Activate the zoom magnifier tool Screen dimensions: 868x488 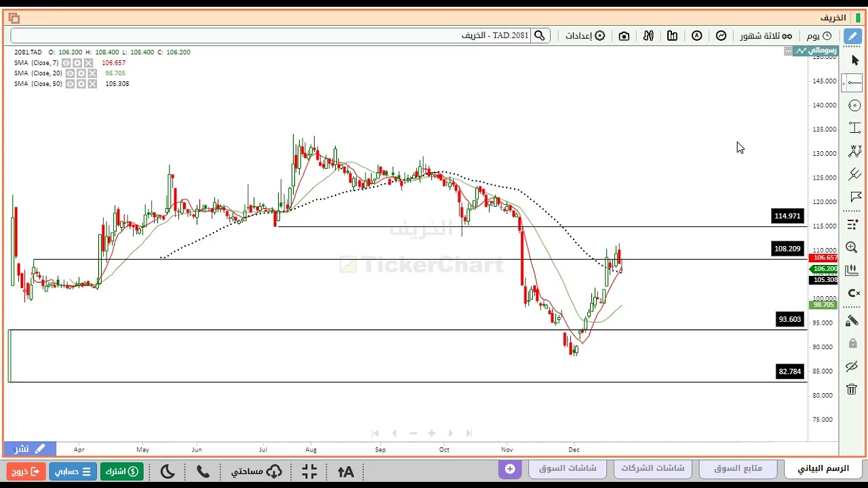pos(852,247)
